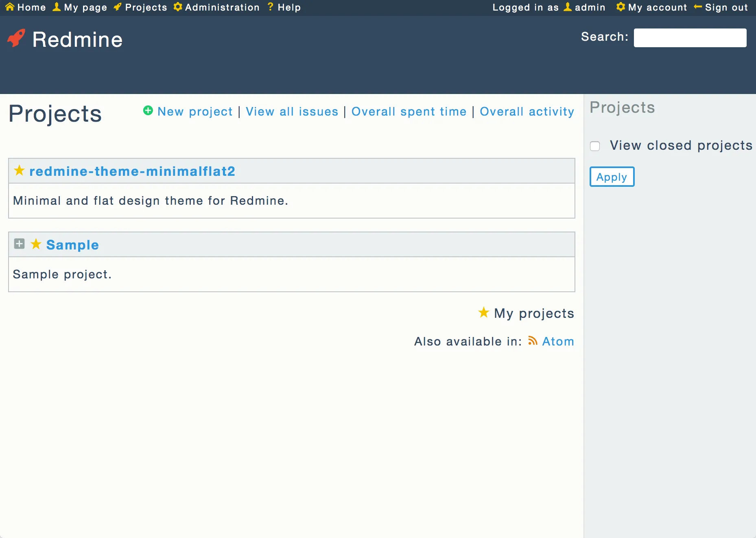The image size is (756, 538).
Task: Click the Redmine rocket logo icon
Action: point(16,39)
